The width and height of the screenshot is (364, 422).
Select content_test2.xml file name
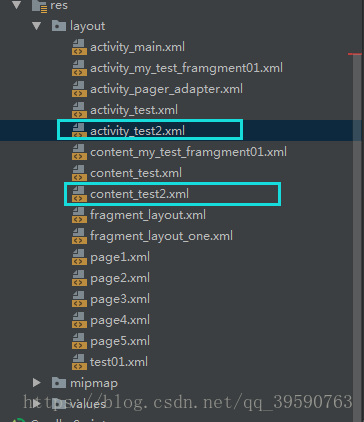tap(139, 194)
